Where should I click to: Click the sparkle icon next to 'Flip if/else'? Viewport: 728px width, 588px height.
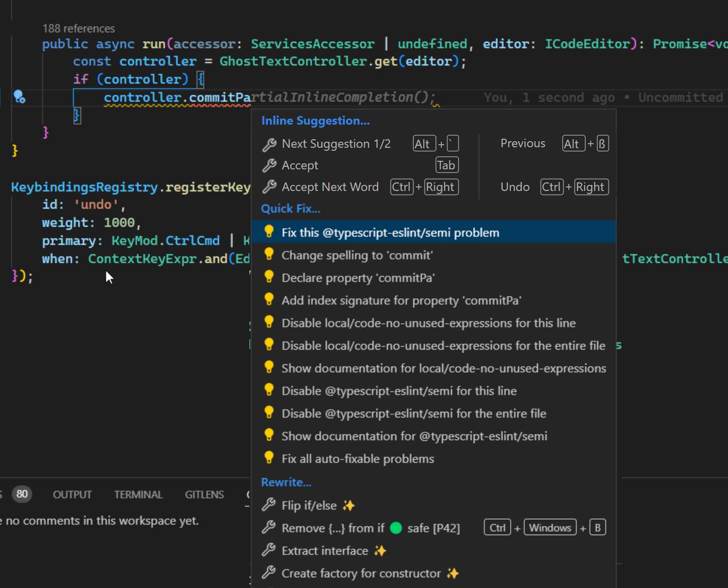click(348, 505)
